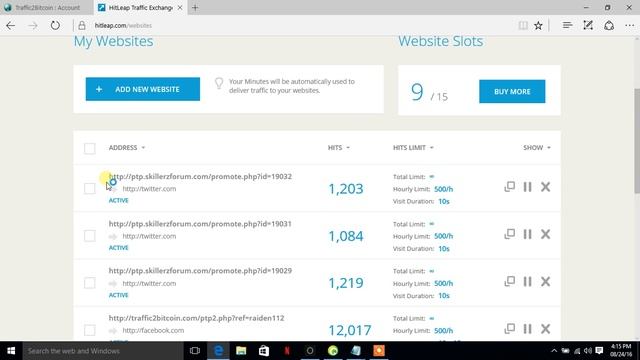This screenshot has height=360, width=640.
Task: Check the id=19029 website row checkbox
Action: (89, 283)
